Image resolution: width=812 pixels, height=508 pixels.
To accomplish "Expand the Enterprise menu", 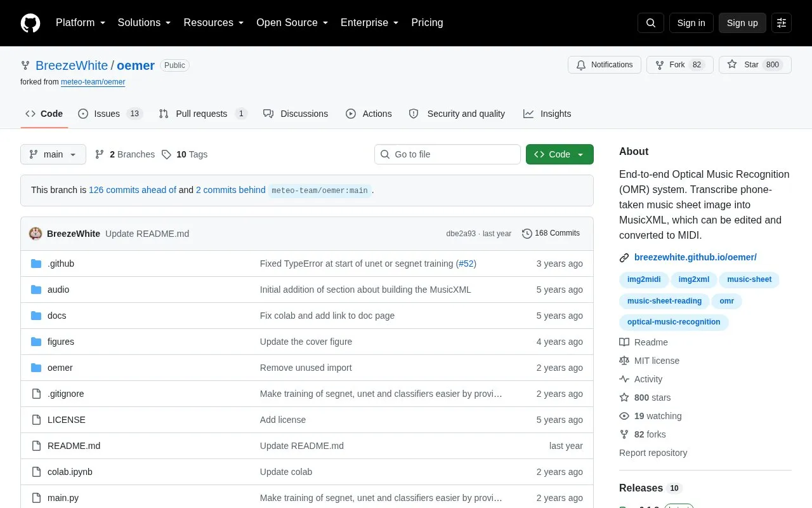I will [x=370, y=23].
